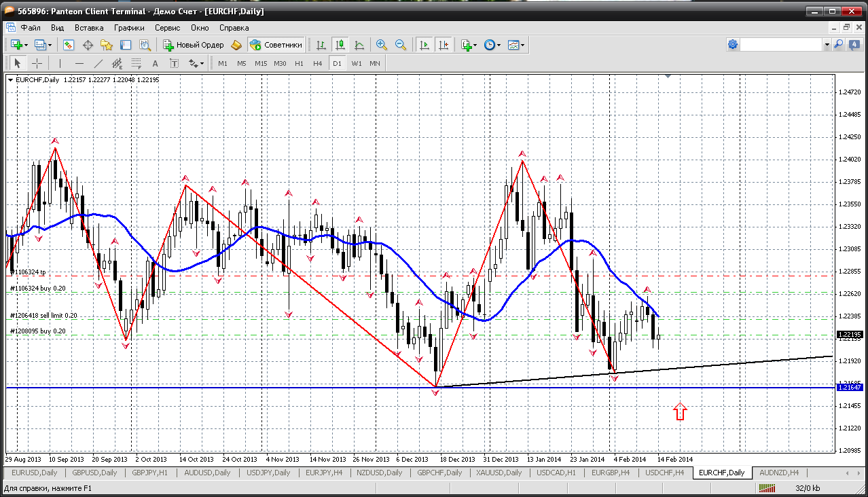
Task: Draw a vertical line tool
Action: click(x=60, y=63)
